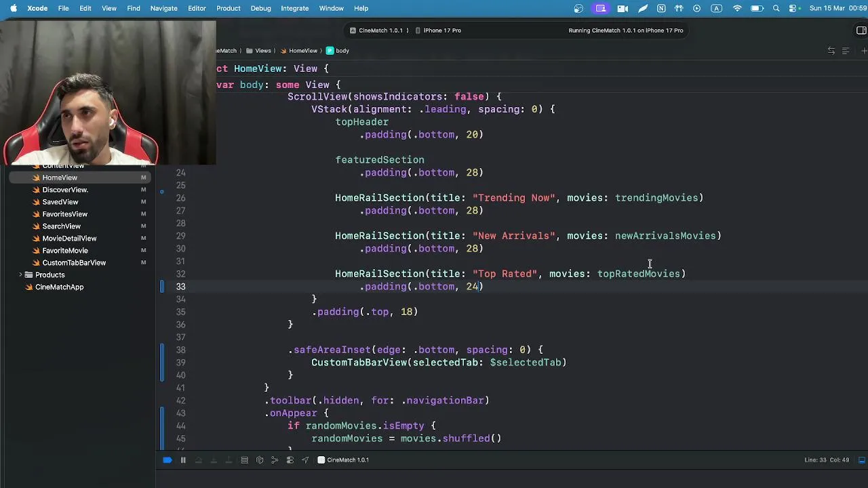Toggle the breakpoints activation icon in debug bar
868x488 pixels.
tap(167, 460)
